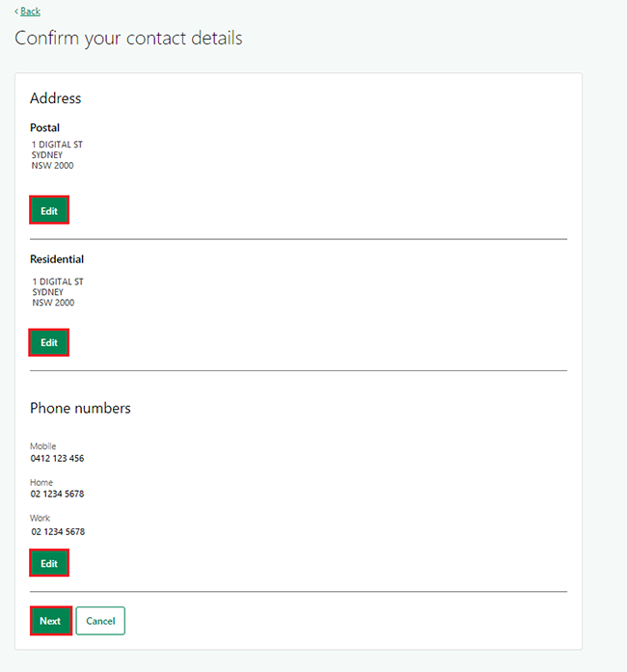Go back using the Back link

click(29, 12)
